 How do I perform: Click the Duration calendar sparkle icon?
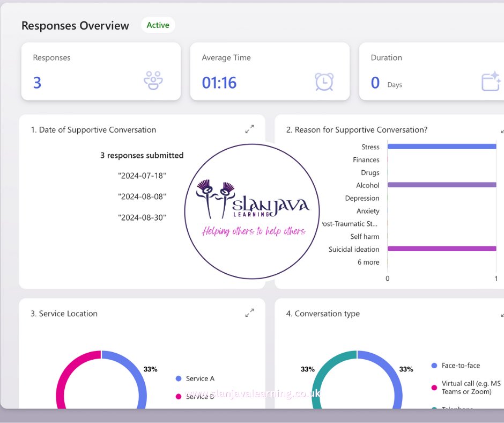click(x=491, y=81)
